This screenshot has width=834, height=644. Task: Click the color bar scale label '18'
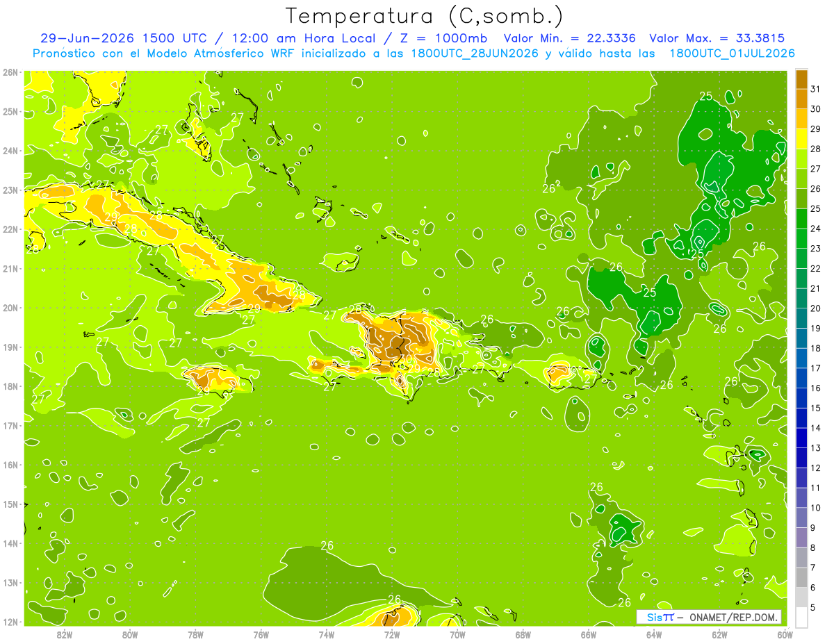coord(816,348)
